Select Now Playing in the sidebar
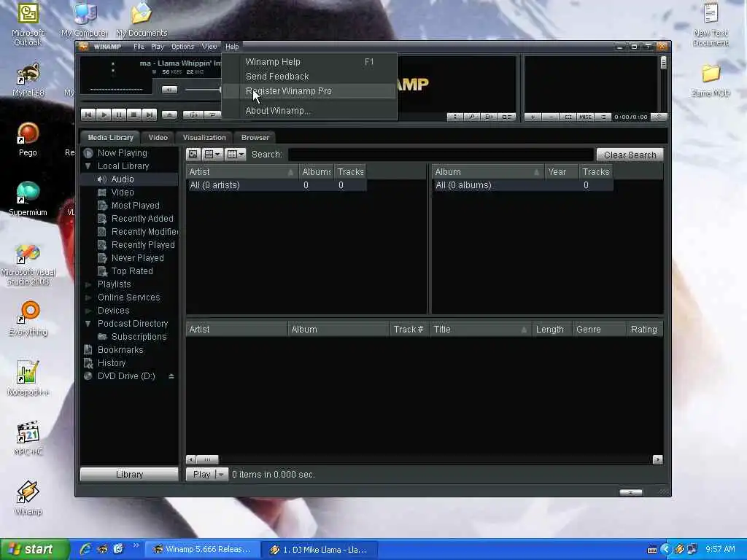 122,153
